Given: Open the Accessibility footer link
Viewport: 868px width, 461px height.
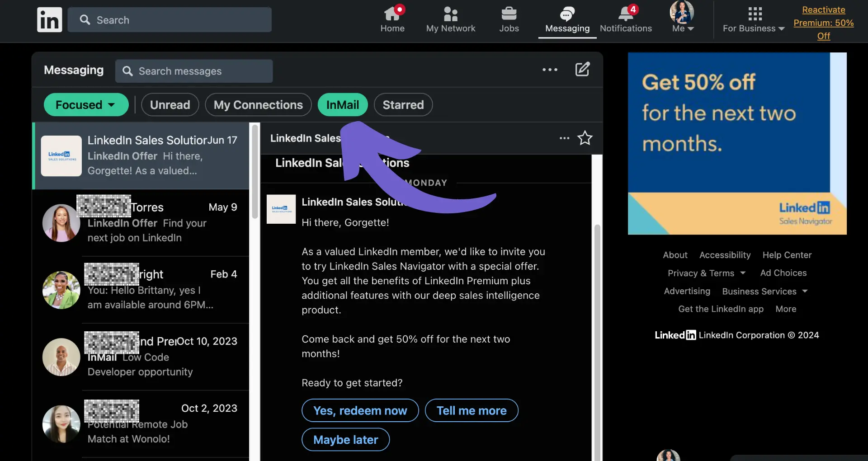Looking at the screenshot, I should [725, 255].
